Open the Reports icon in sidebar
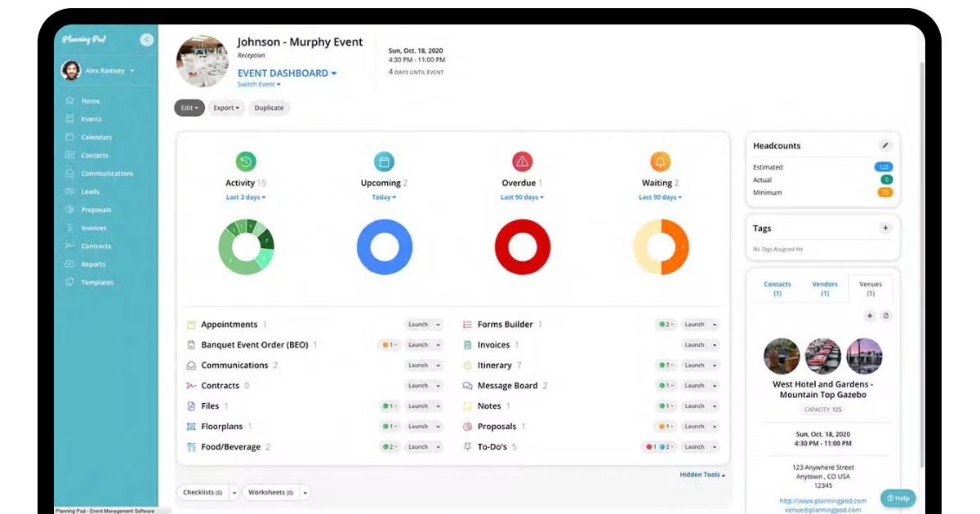 pos(70,264)
